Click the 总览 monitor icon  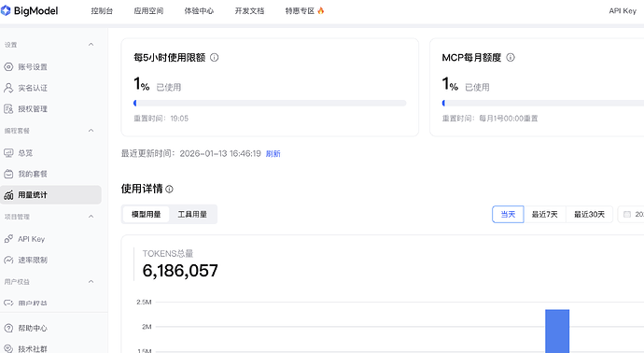(x=8, y=153)
